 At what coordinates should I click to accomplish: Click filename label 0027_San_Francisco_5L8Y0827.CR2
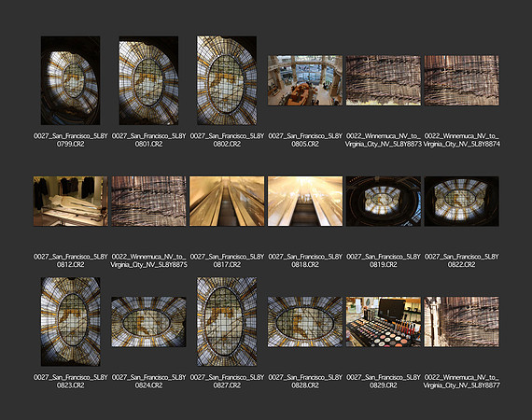click(227, 382)
